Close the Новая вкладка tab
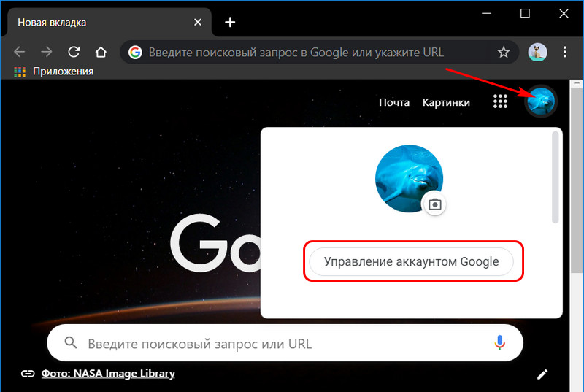This screenshot has height=392, width=584. (198, 23)
